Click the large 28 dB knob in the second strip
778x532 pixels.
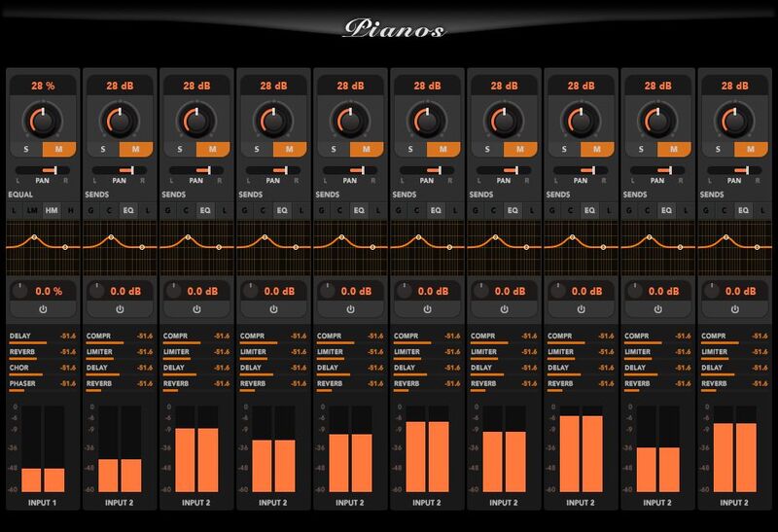pos(120,121)
